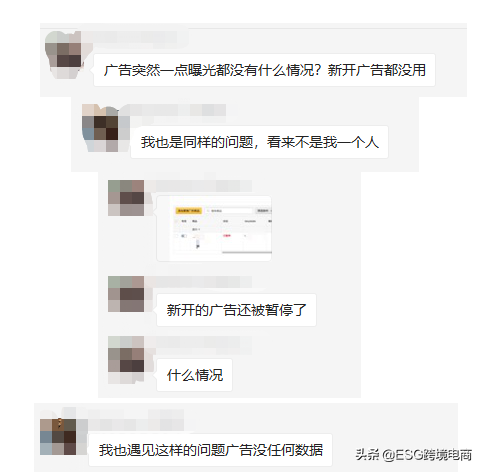
Task: Select the short '什么情况' message bubble
Action: tap(194, 375)
